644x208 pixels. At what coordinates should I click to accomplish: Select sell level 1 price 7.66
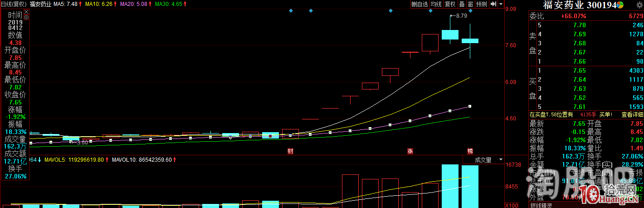pyautogui.click(x=580, y=61)
